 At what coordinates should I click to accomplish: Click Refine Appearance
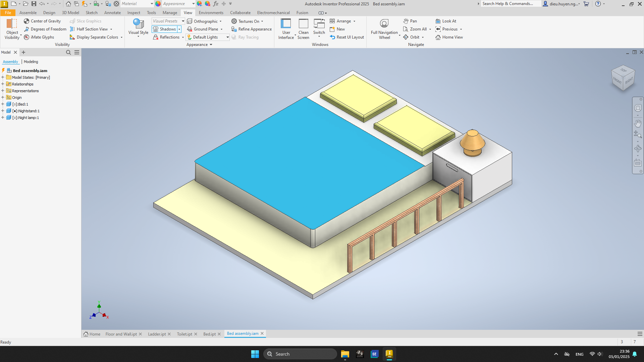point(252,29)
